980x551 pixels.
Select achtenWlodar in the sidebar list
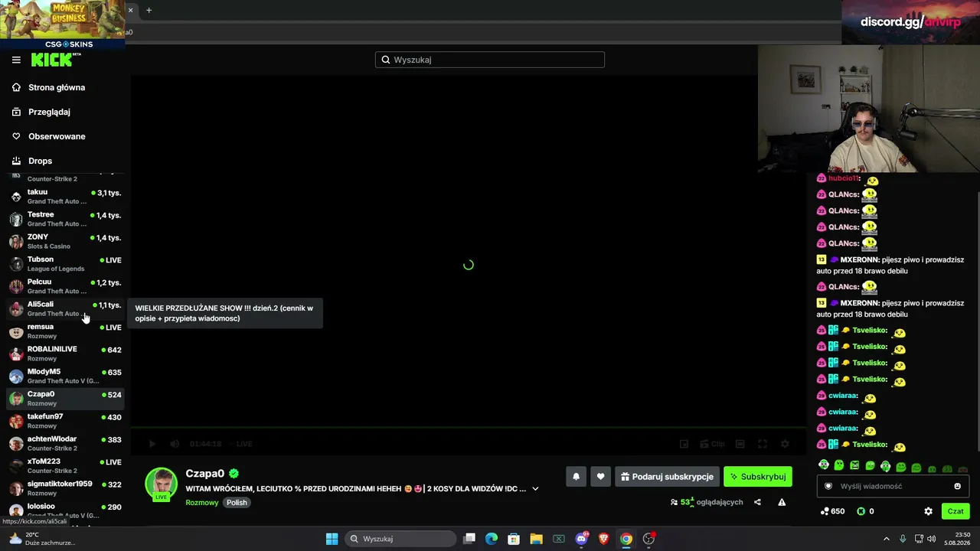[x=65, y=443]
